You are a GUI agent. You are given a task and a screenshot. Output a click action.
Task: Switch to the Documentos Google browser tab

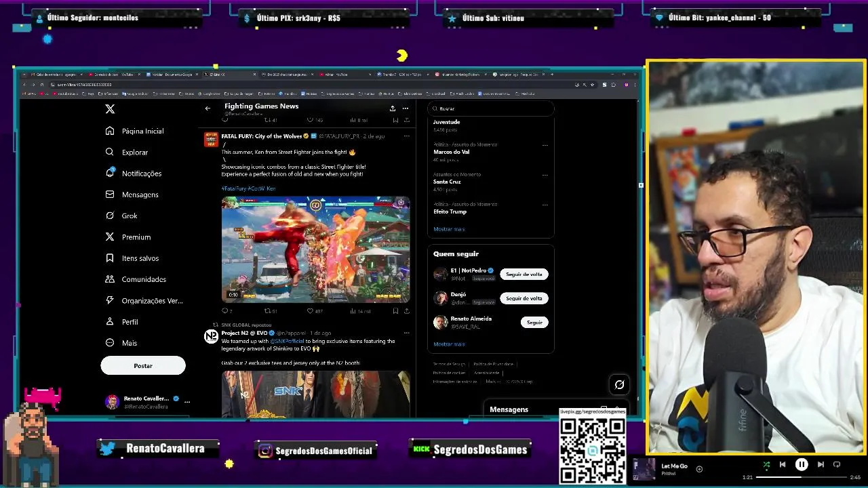[171, 75]
